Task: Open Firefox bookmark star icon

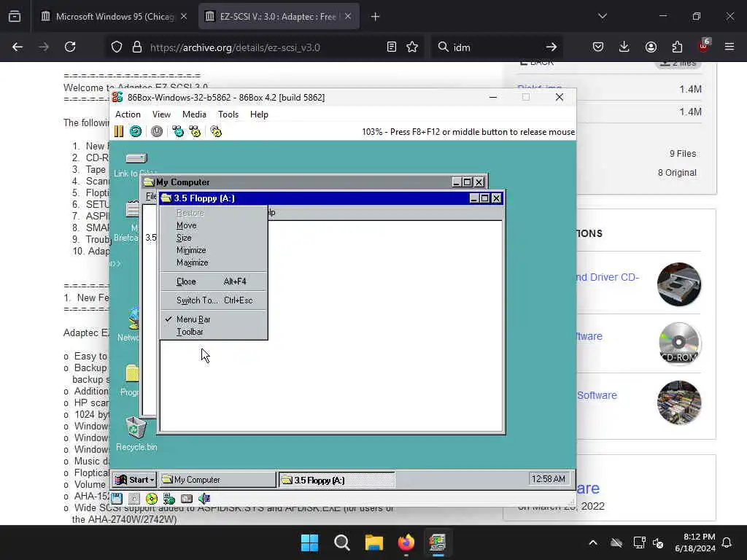Action: [x=412, y=47]
